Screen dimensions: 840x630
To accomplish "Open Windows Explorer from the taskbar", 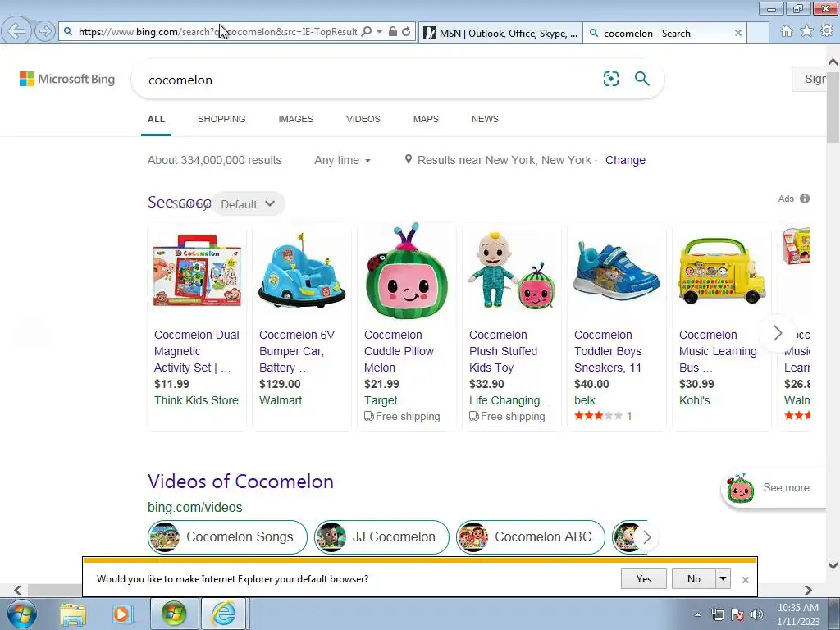I will (73, 614).
